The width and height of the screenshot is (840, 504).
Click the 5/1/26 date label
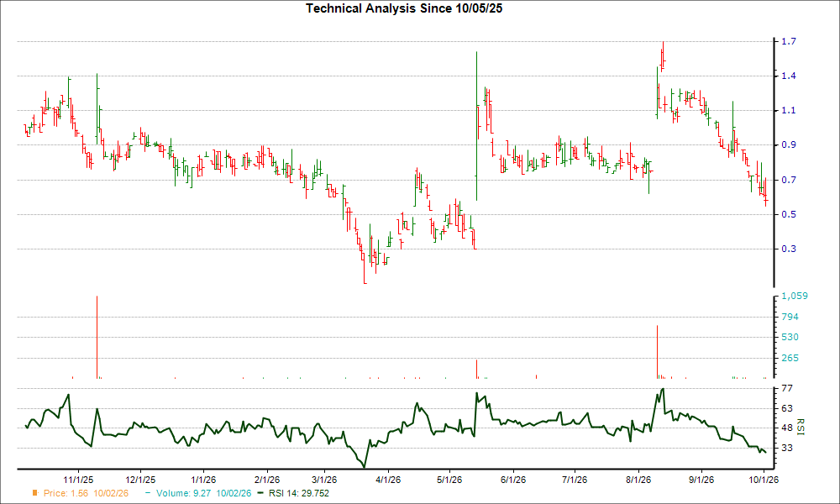point(449,480)
